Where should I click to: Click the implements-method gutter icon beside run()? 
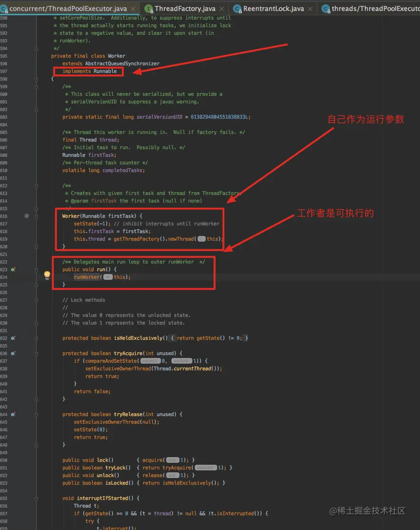[13, 269]
